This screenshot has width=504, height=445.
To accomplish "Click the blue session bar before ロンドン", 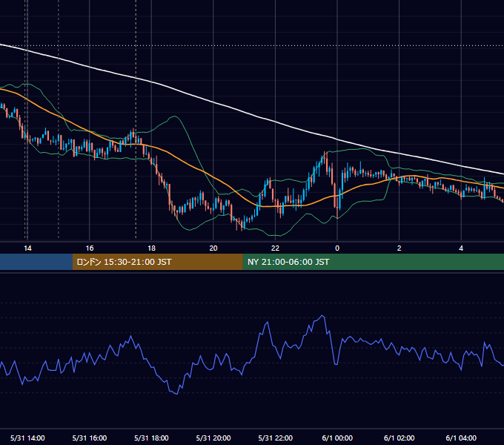I will tap(36, 262).
